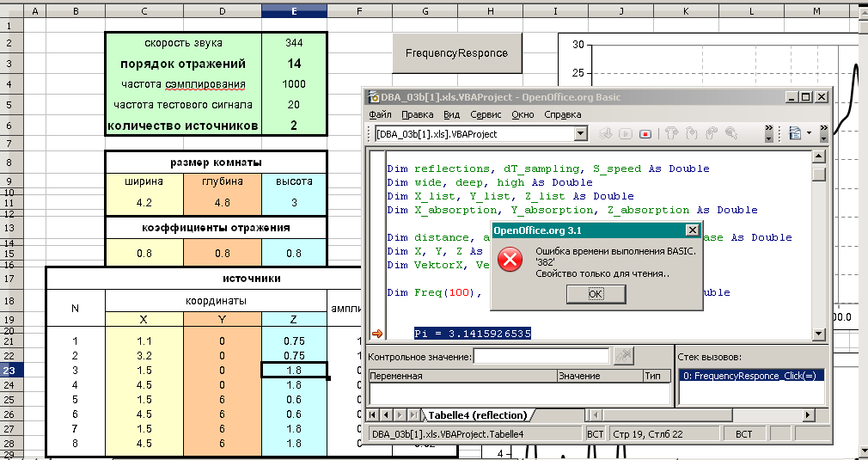Click the 'коэффициенты отражения' header cell
This screenshot has height=460, width=868.
(x=216, y=228)
